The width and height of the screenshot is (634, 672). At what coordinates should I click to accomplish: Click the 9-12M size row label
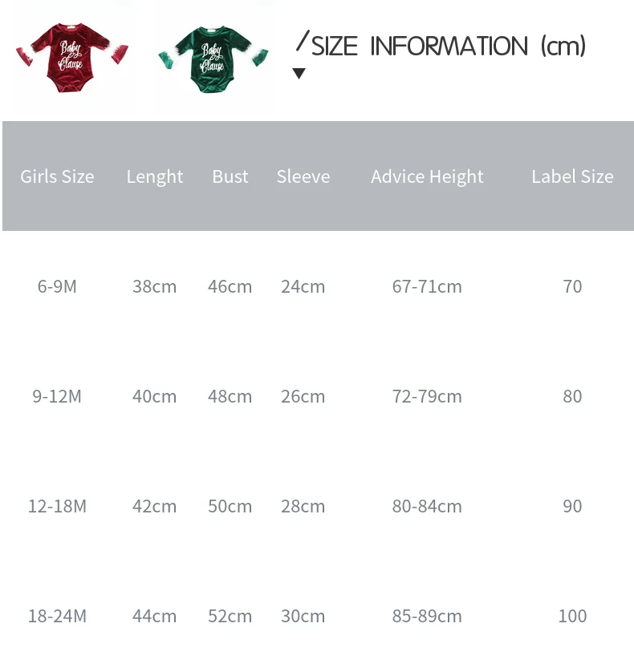click(57, 396)
